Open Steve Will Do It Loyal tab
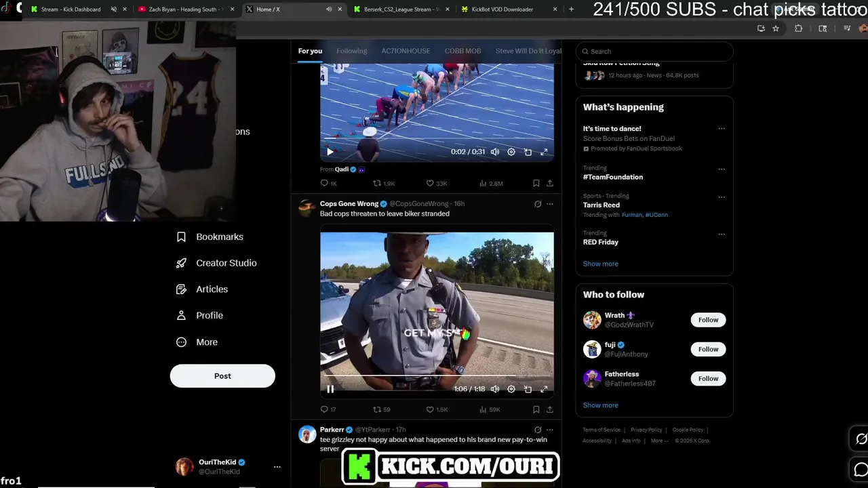The width and height of the screenshot is (868, 488). coord(528,51)
